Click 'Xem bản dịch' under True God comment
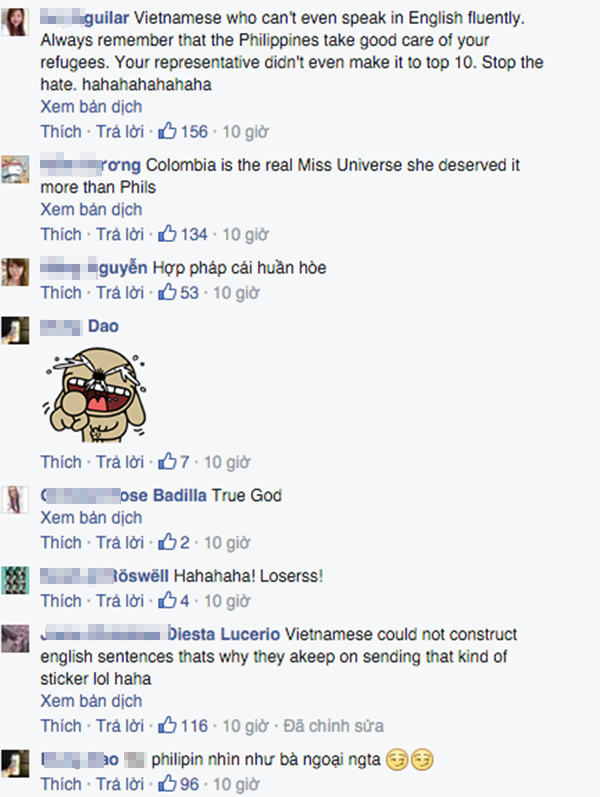Viewport: 600px width, 797px height. (x=91, y=517)
